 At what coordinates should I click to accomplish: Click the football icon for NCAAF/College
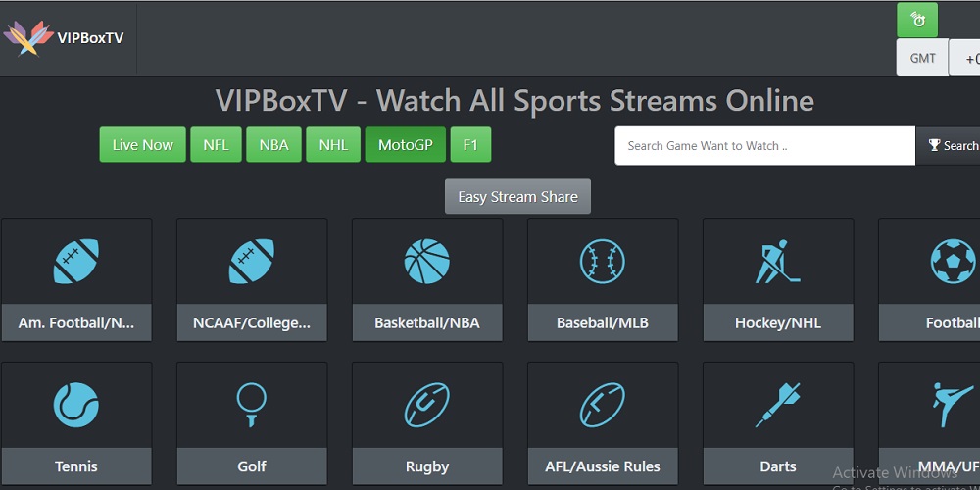(x=251, y=262)
